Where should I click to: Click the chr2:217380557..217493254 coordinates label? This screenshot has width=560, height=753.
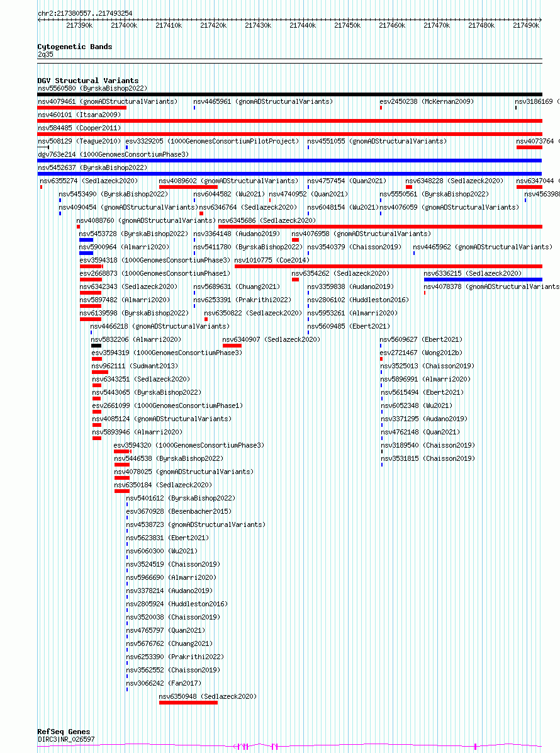pos(85,13)
